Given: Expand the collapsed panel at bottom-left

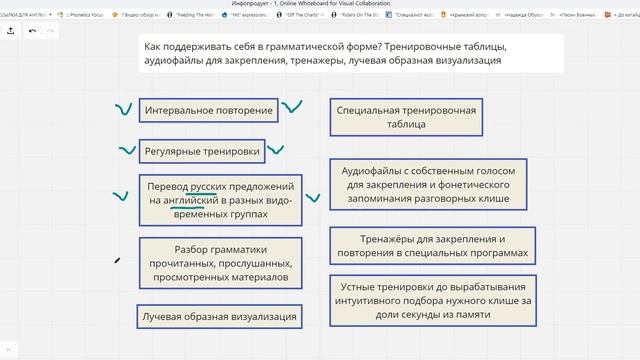Looking at the screenshot, I should point(8,349).
